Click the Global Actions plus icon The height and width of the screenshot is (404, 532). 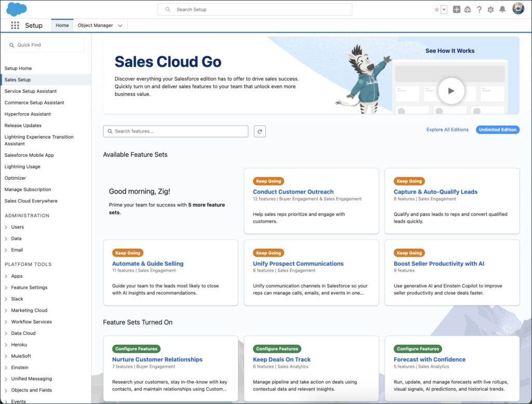click(x=457, y=9)
